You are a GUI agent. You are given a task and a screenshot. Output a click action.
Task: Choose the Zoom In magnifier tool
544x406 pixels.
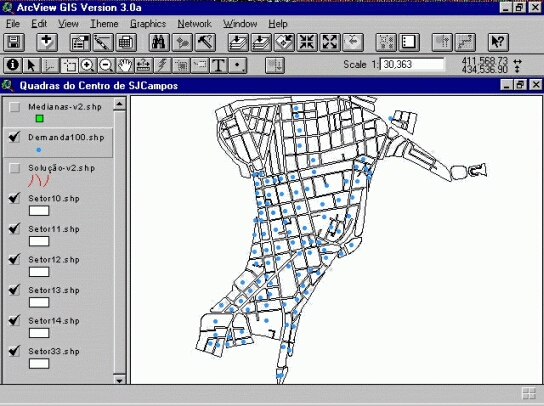click(87, 65)
